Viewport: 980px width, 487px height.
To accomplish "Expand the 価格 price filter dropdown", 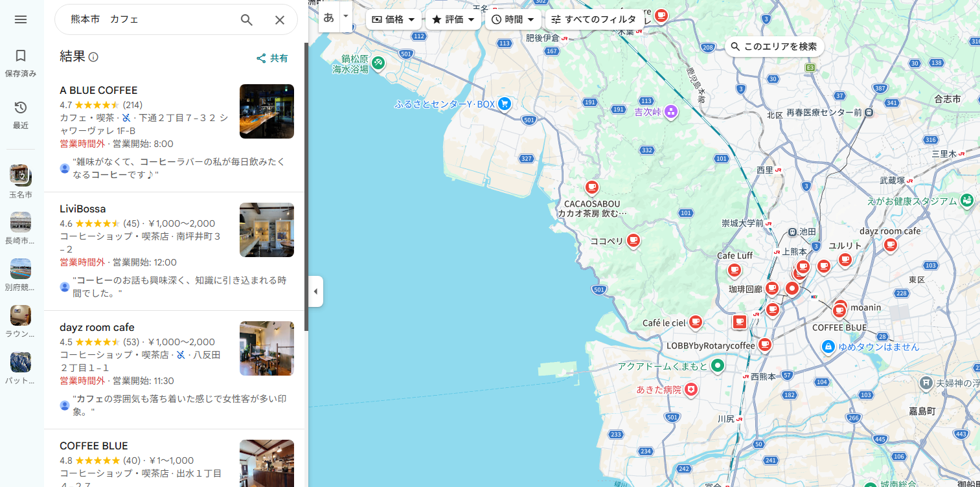I will [x=394, y=19].
